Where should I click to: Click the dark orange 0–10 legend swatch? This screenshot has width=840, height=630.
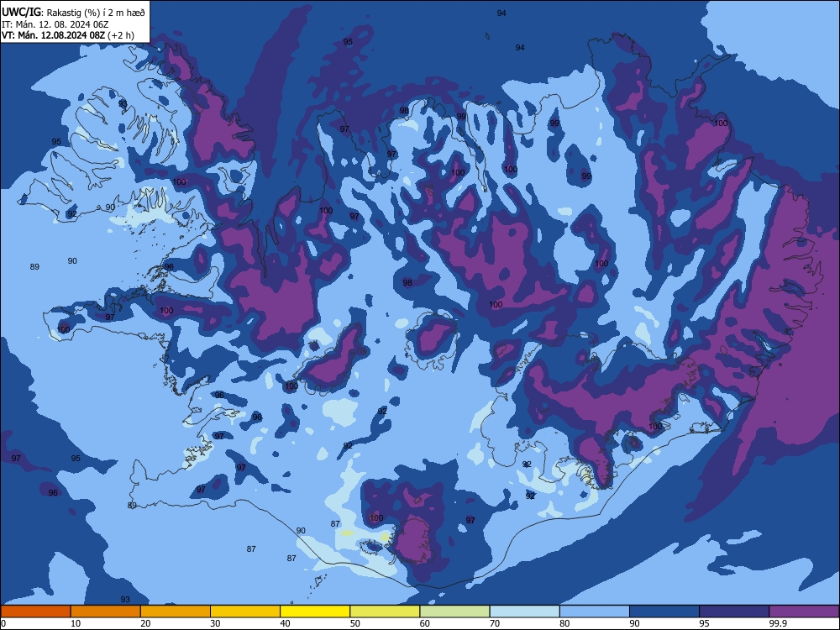click(35, 612)
